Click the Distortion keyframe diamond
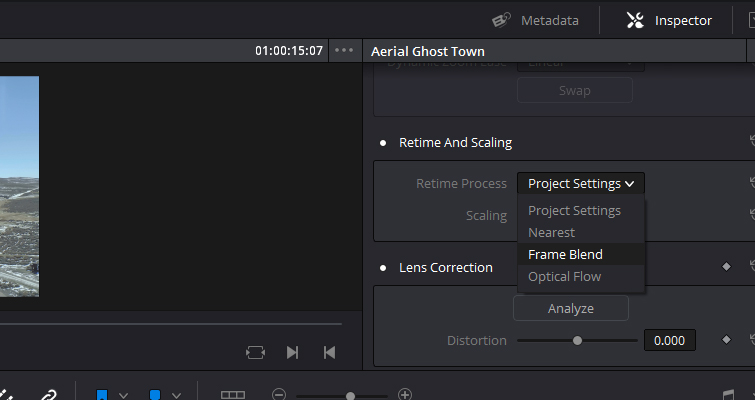 (x=726, y=340)
